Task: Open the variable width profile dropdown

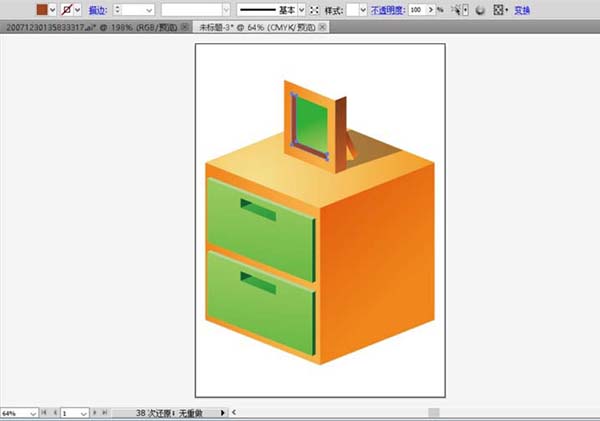Action: pos(226,10)
